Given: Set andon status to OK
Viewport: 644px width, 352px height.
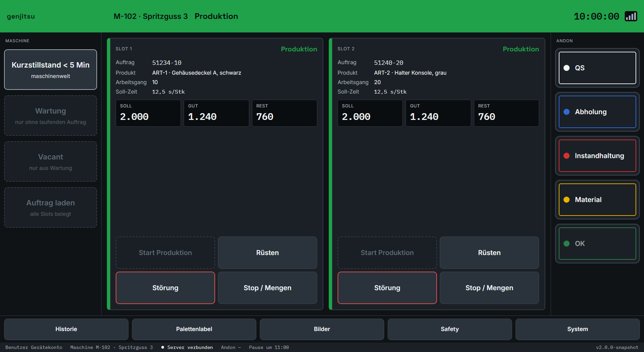Looking at the screenshot, I should pos(597,244).
